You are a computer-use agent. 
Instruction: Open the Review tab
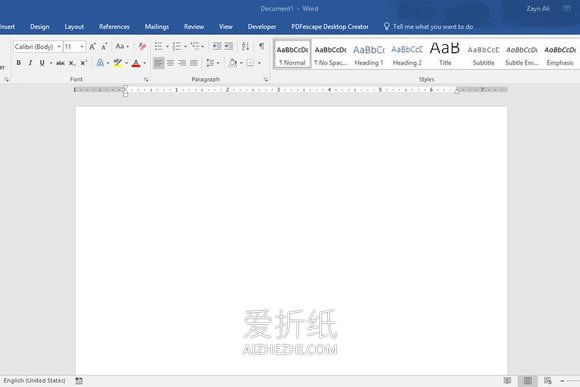tap(194, 27)
